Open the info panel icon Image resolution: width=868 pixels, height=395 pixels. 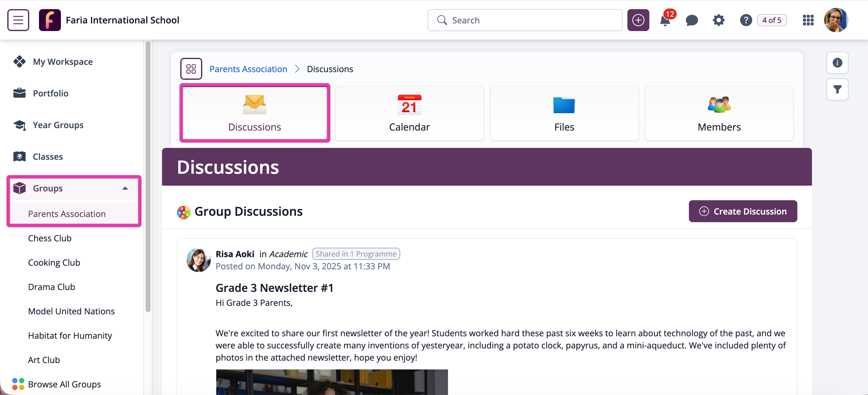[837, 63]
